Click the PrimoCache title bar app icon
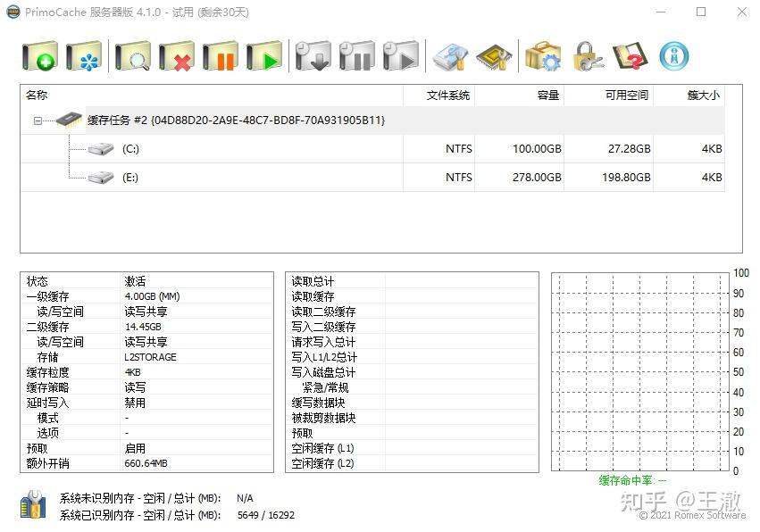The height and width of the screenshot is (532, 760). pos(13,12)
